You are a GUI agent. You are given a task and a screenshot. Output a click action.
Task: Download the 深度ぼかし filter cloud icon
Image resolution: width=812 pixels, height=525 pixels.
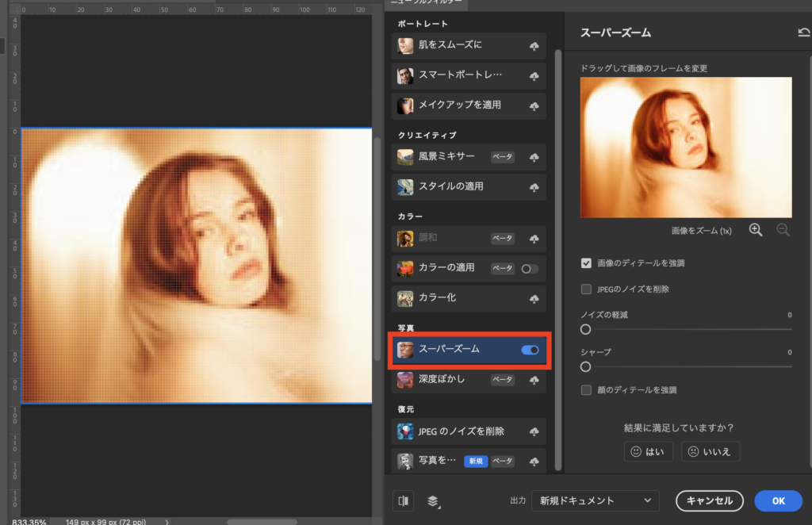pyautogui.click(x=534, y=380)
